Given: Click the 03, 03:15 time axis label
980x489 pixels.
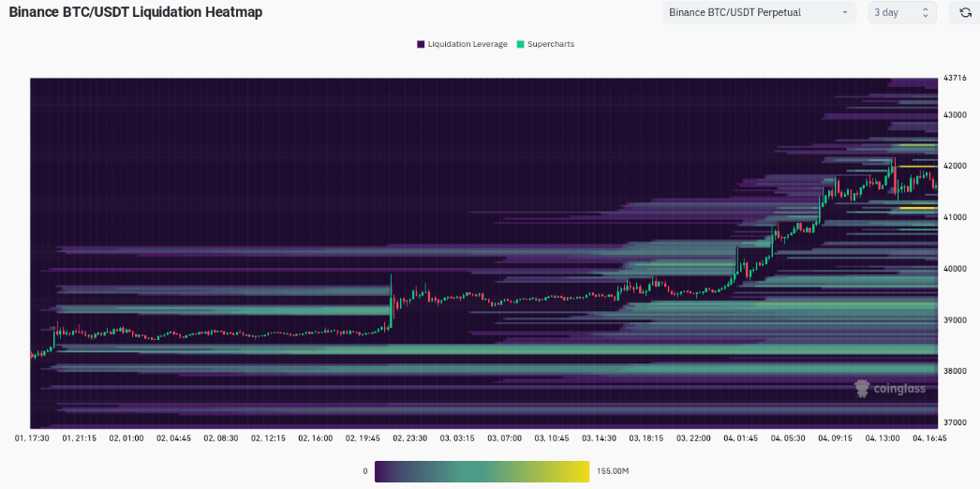Looking at the screenshot, I should (457, 438).
